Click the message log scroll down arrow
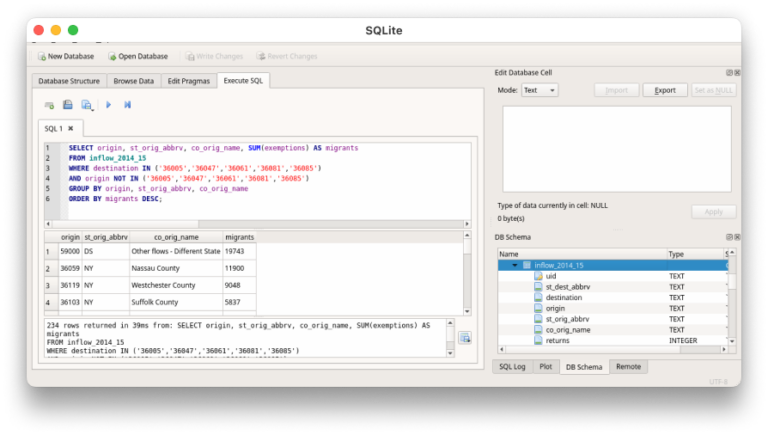This screenshot has height=435, width=768. (450, 353)
